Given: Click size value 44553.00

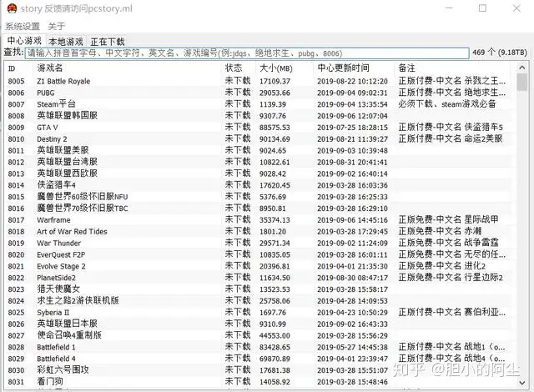Looking at the screenshot, I should pyautogui.click(x=275, y=336).
